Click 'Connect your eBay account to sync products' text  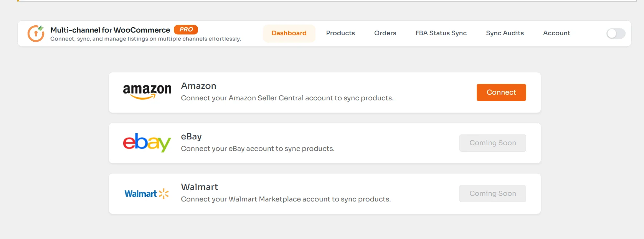(x=258, y=149)
